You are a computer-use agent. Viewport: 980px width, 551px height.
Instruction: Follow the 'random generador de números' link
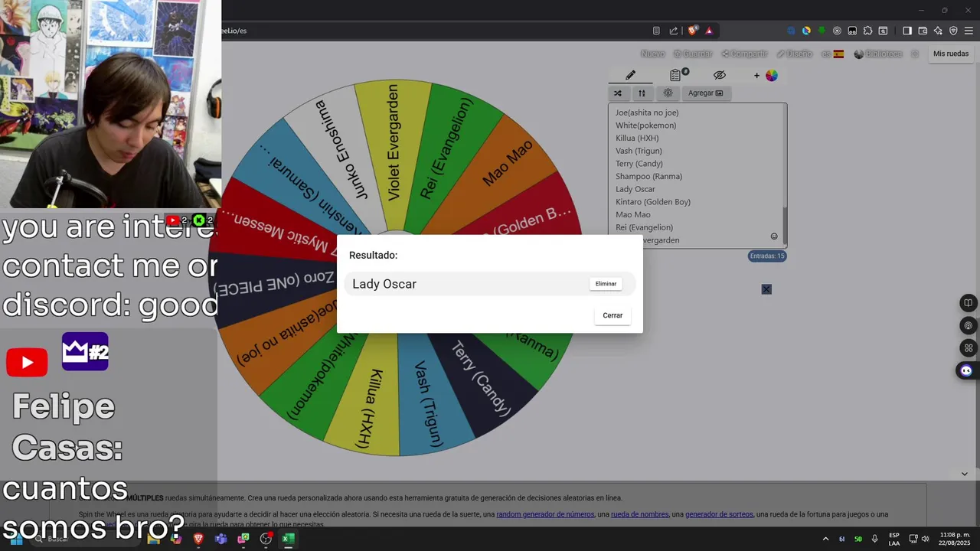pos(545,514)
